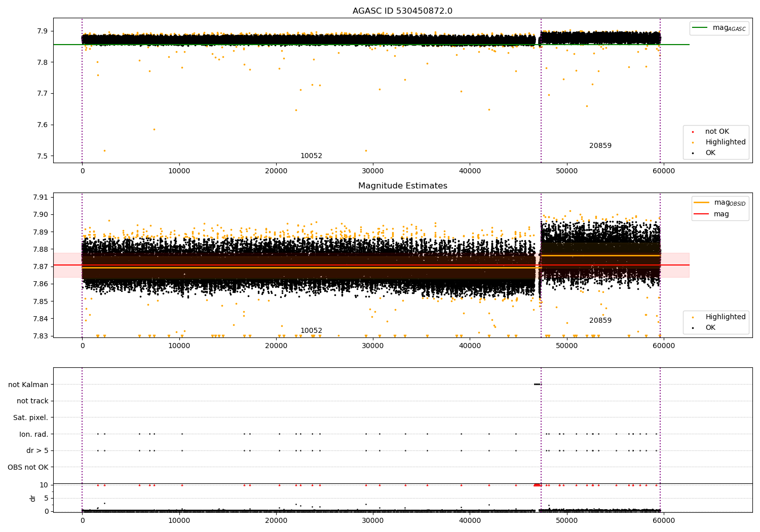Click the mag AGASC legend label in top plot
760x532 pixels.
pyautogui.click(x=729, y=28)
